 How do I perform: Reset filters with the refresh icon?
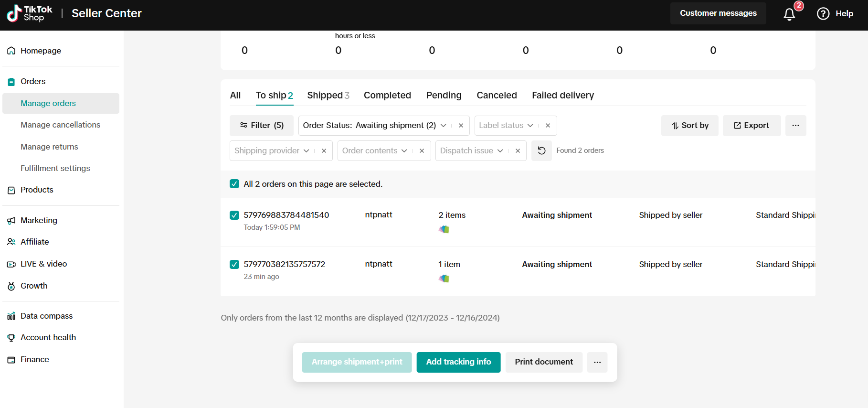(x=541, y=150)
